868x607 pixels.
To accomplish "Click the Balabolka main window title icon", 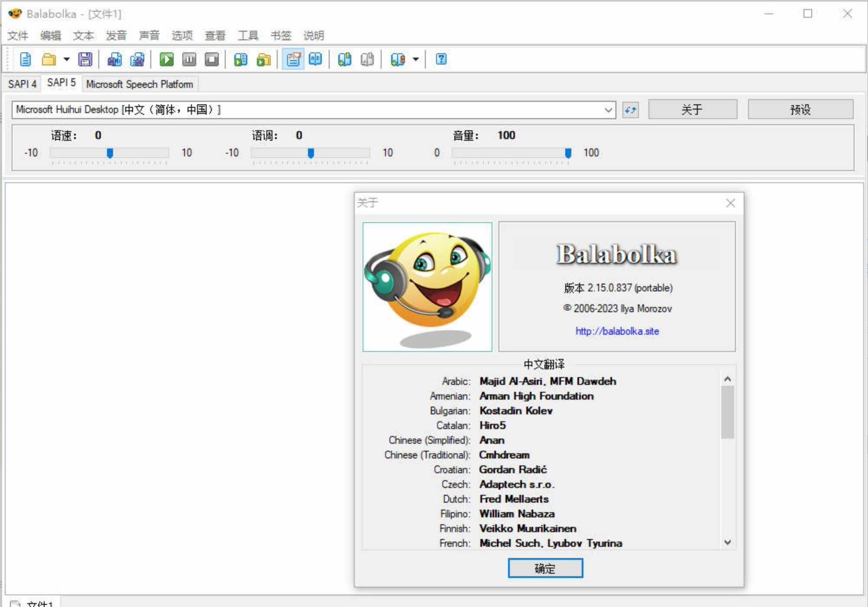I will pyautogui.click(x=15, y=14).
